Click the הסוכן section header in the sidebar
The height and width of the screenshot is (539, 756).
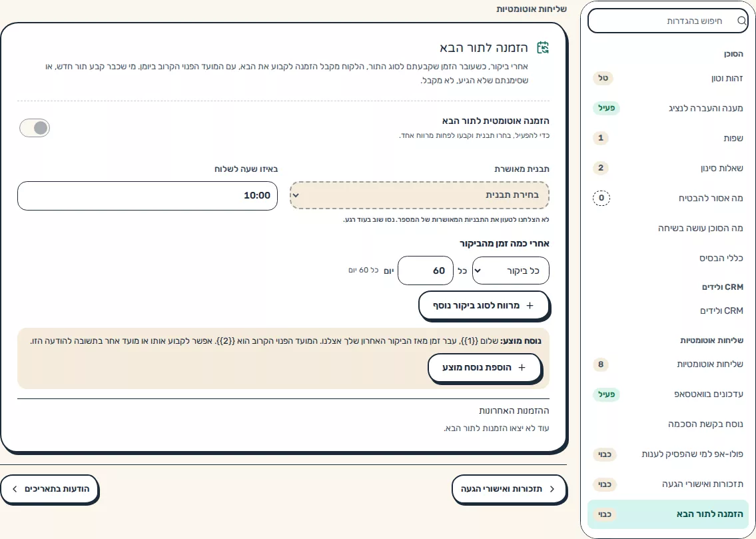click(733, 54)
